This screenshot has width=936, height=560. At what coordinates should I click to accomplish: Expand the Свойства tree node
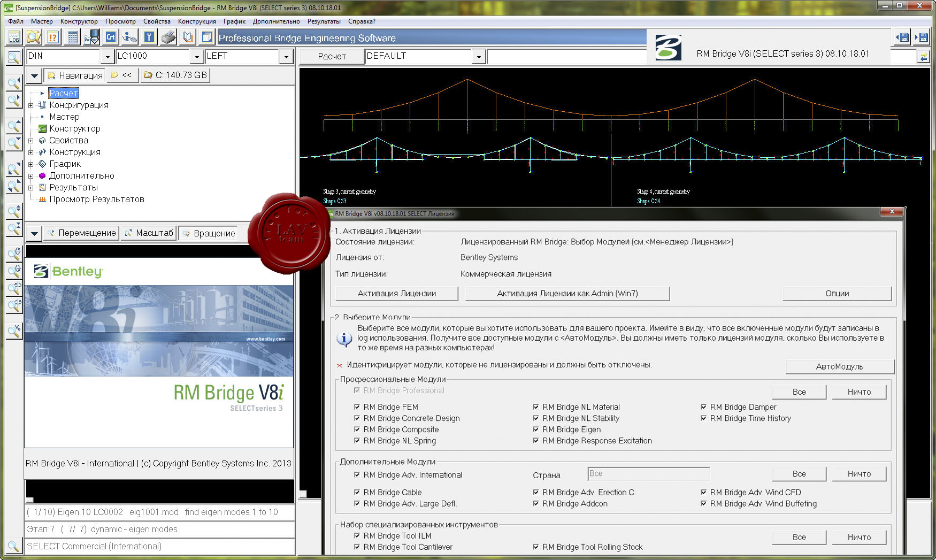point(31,141)
